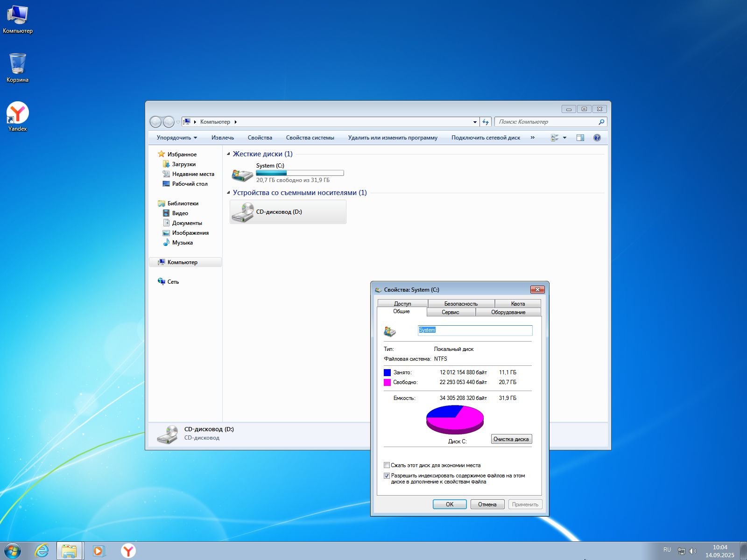Expand the toolbar overflow chevron

(x=533, y=138)
